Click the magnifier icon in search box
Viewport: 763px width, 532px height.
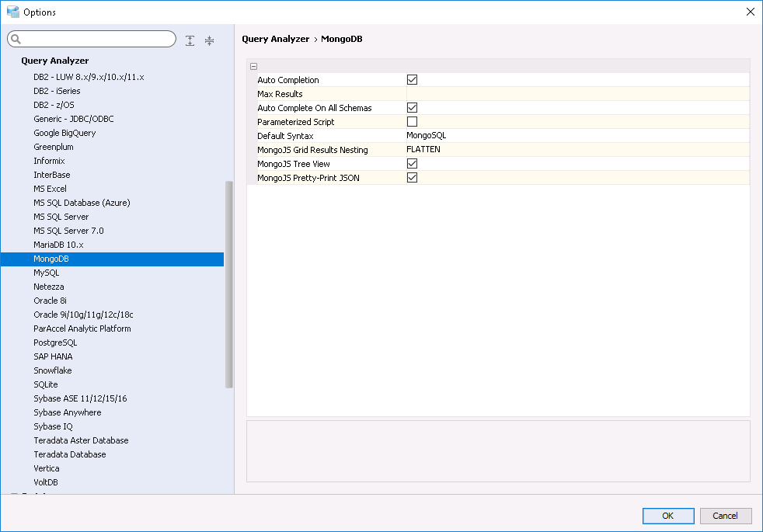click(x=16, y=40)
